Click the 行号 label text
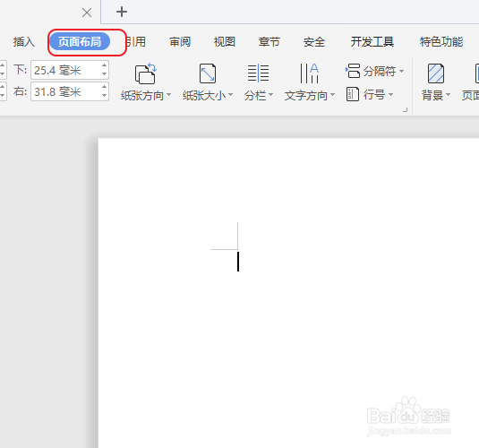 374,94
